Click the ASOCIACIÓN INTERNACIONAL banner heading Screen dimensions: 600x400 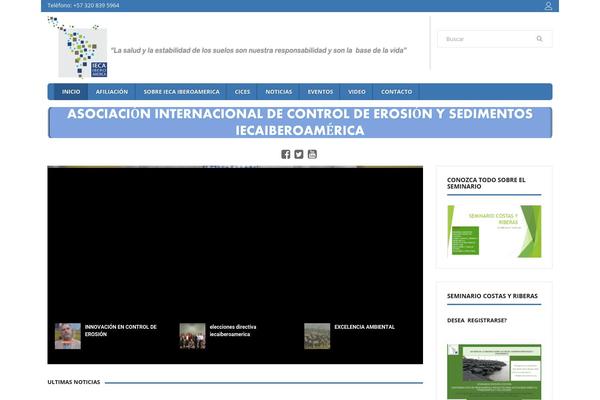tap(300, 122)
